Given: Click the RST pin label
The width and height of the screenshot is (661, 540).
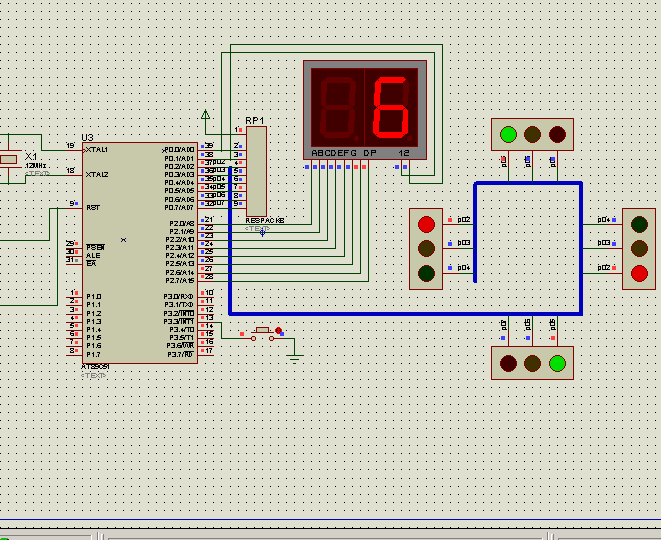Looking at the screenshot, I should (x=93, y=208).
